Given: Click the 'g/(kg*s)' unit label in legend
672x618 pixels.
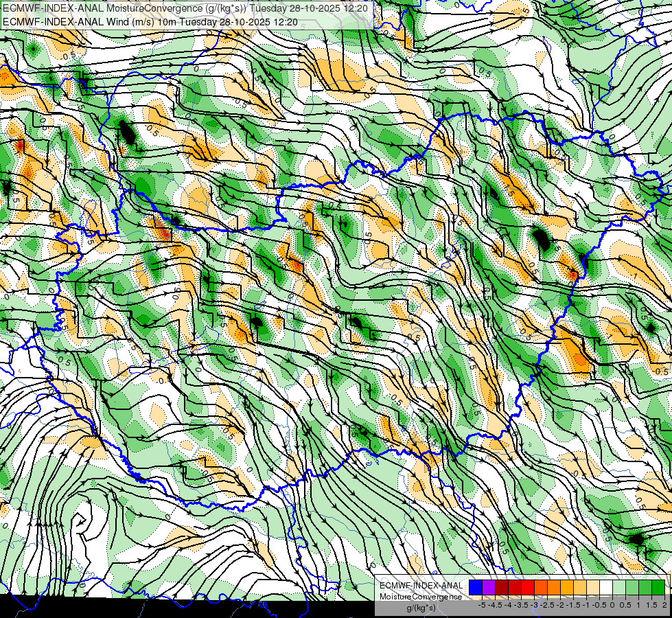Looking at the screenshot, I should pos(421,608).
